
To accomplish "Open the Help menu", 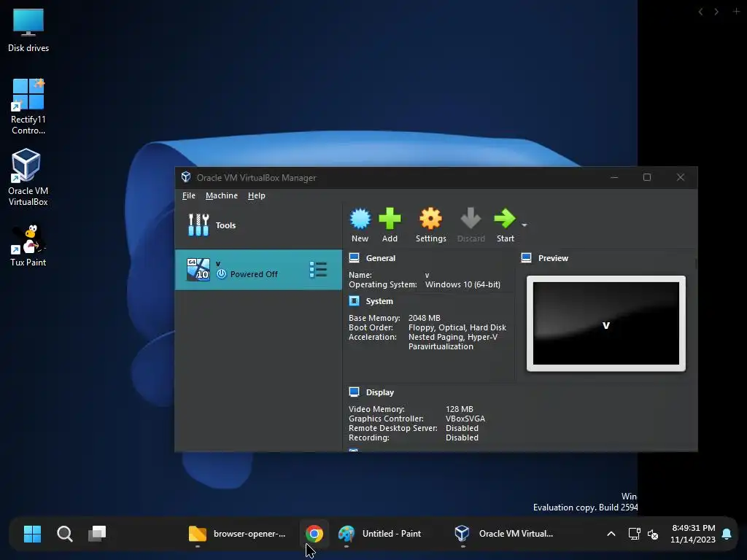I will click(256, 195).
